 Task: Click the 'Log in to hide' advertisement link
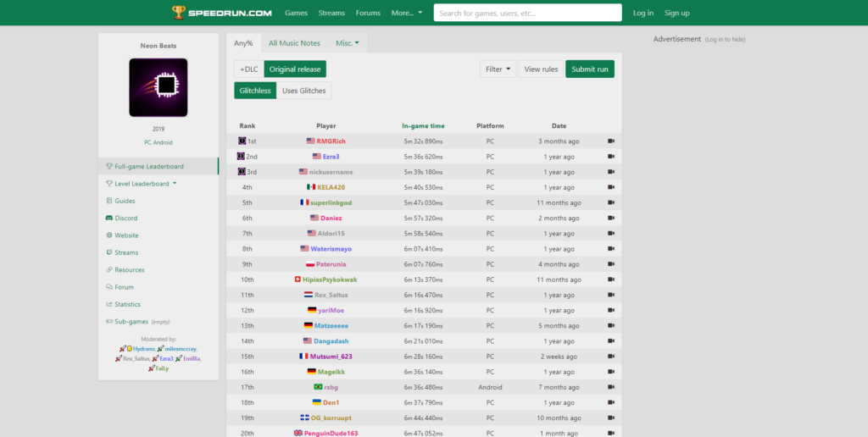click(x=726, y=39)
